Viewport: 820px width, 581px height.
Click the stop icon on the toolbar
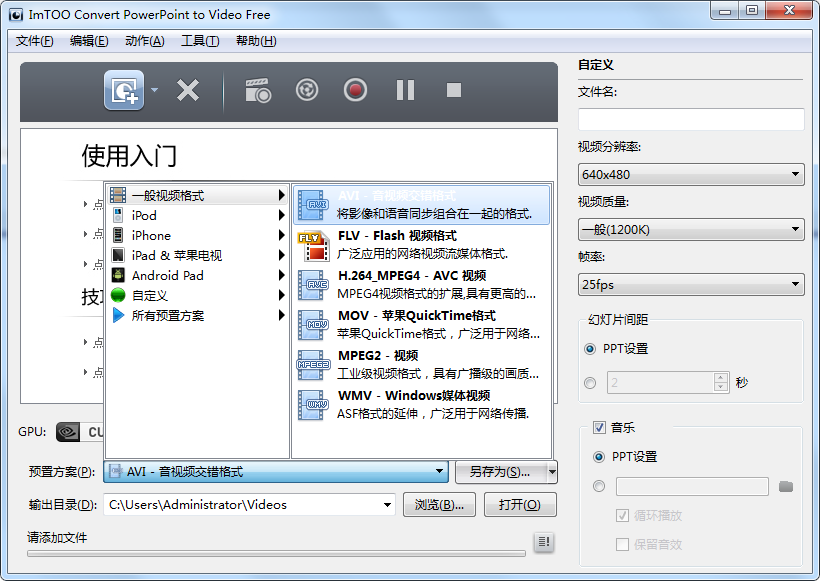pos(452,90)
